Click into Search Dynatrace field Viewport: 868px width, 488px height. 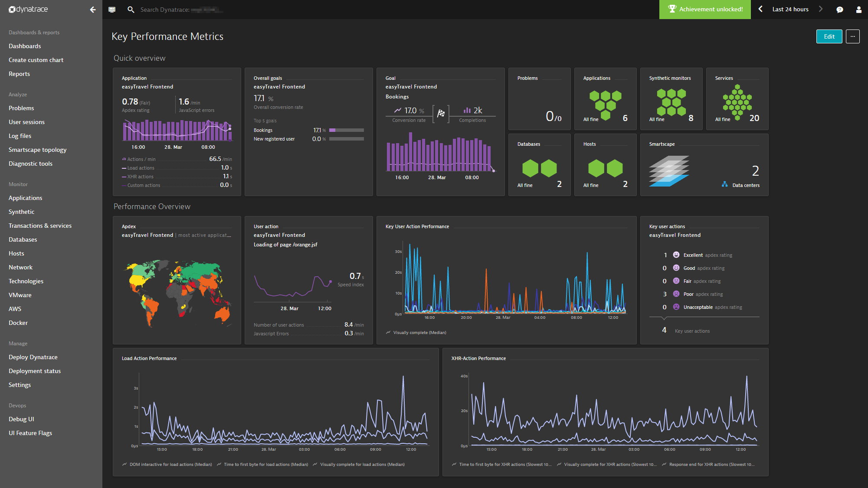[182, 10]
